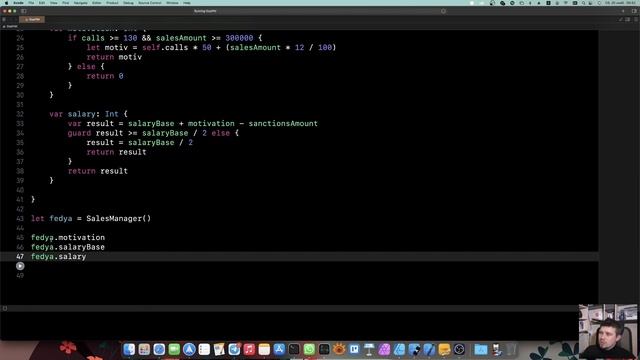640x360 pixels.
Task: Open the Product menu
Action: click(112, 3)
